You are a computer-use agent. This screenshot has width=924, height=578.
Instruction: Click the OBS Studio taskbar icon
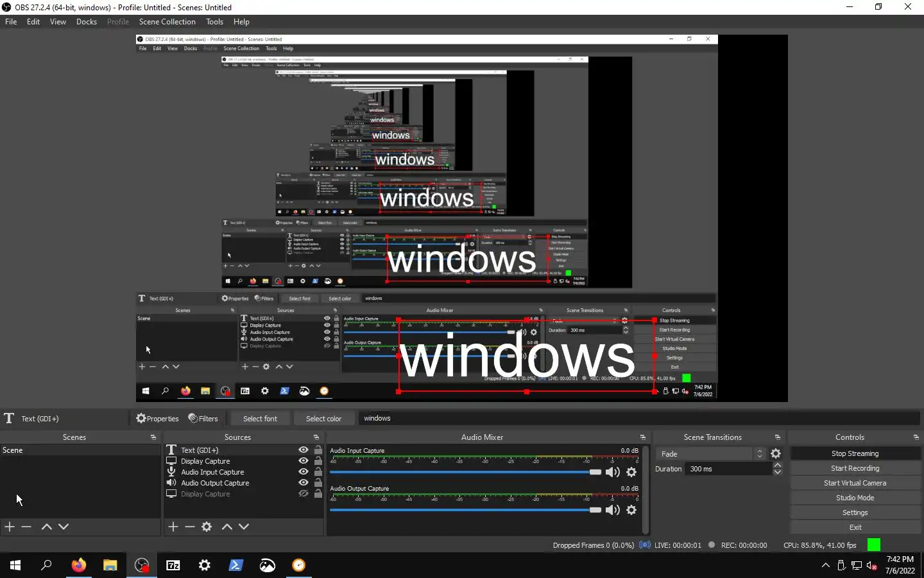point(142,565)
